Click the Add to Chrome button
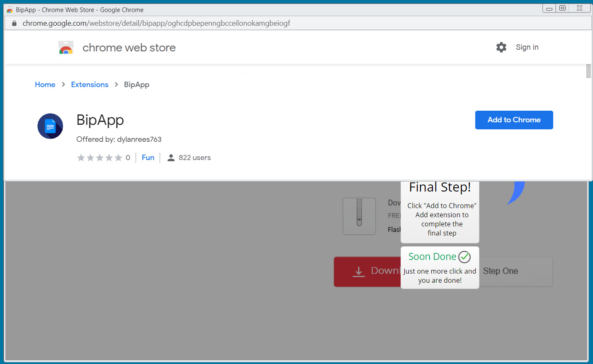This screenshot has width=593, height=364. 514,120
